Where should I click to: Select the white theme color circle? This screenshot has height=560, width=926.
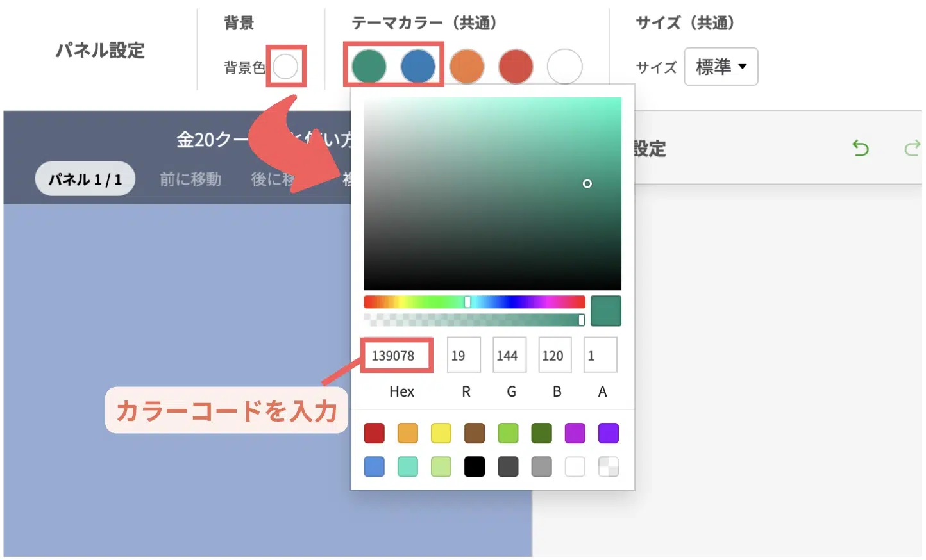[x=564, y=66]
